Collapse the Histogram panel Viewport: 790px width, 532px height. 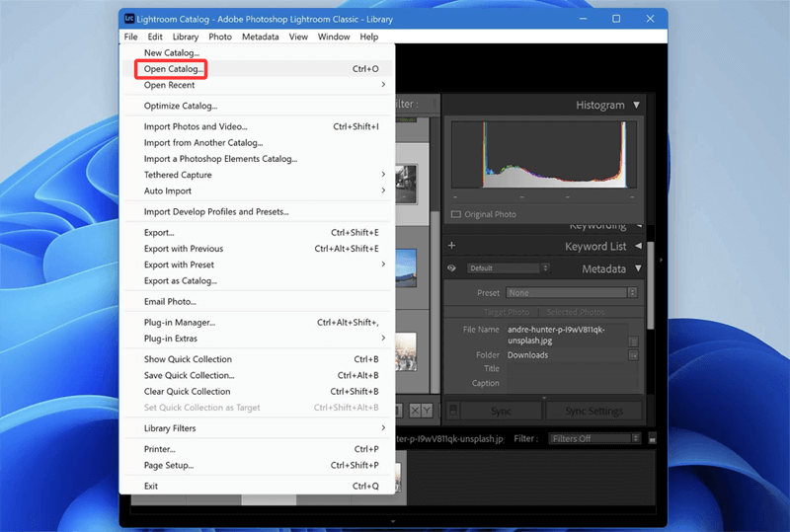tap(636, 105)
